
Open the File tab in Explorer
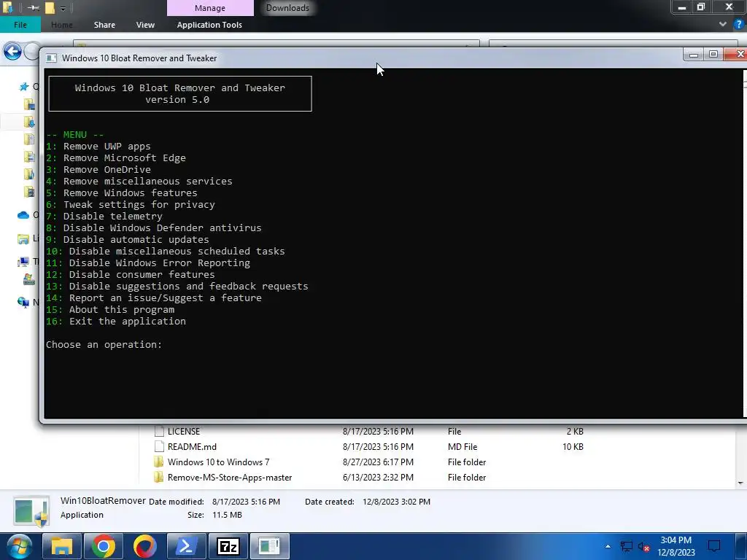point(20,25)
